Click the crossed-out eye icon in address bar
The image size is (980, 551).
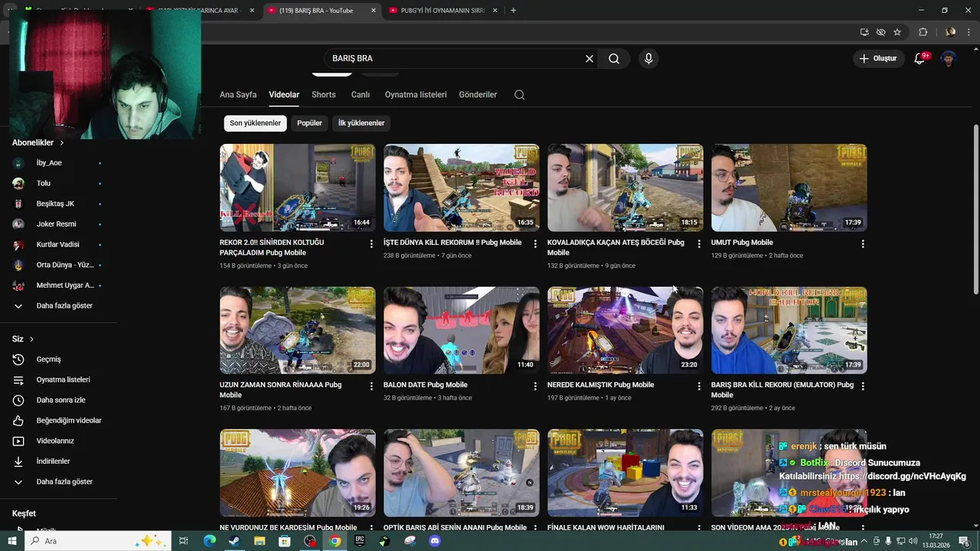[x=880, y=32]
